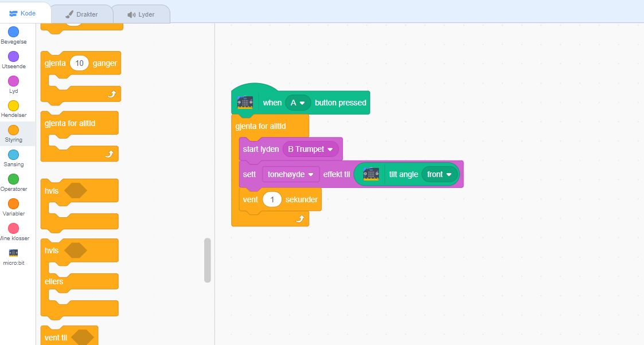Click the 'button pressed' text on hat block
This screenshot has height=345, width=644.
pos(341,103)
